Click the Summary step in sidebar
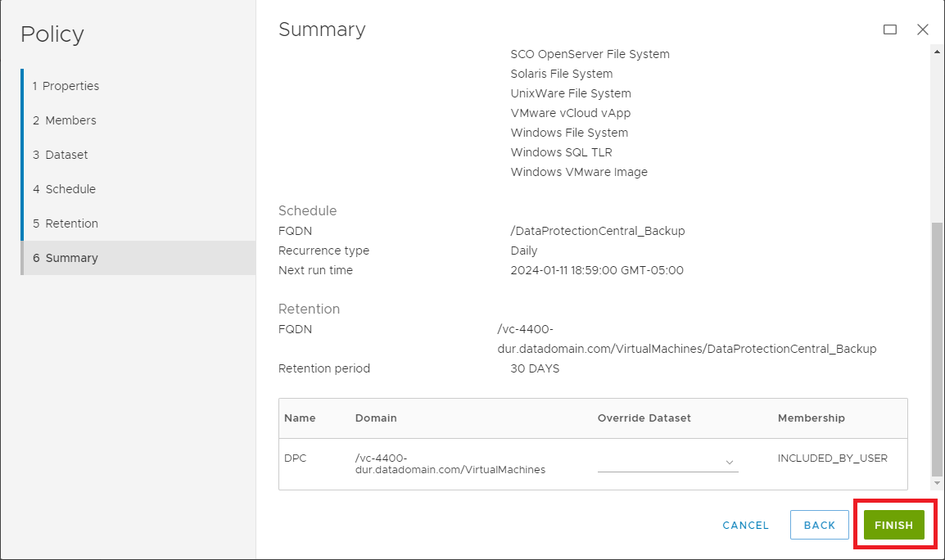Viewport: 945px width, 560px height. pyautogui.click(x=65, y=258)
